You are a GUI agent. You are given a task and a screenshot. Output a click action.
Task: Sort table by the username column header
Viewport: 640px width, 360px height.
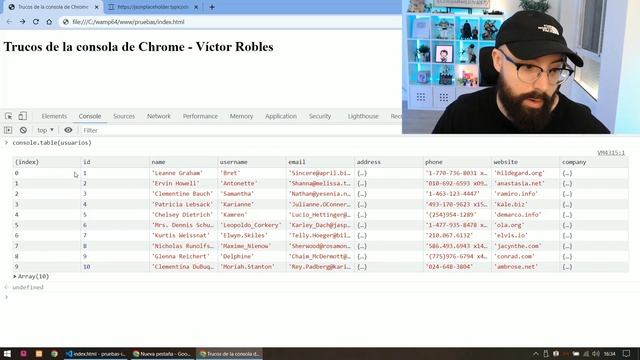(252, 162)
